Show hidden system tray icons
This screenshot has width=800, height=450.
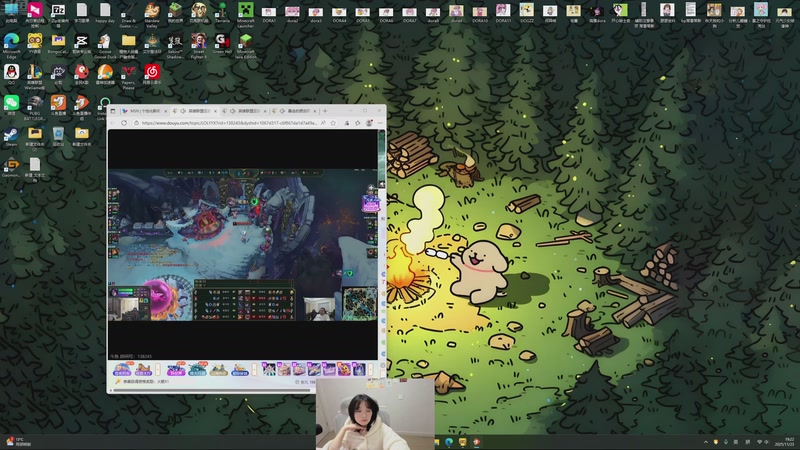(706, 442)
